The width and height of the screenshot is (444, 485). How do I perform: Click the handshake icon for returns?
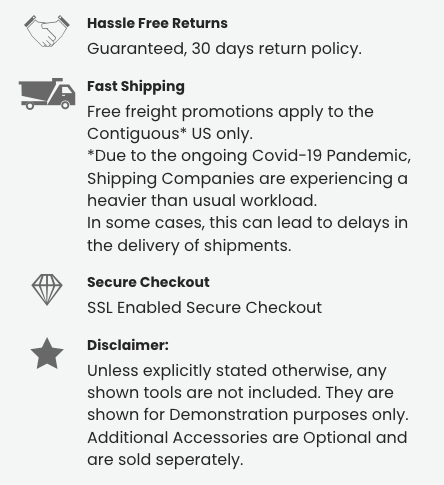click(47, 31)
